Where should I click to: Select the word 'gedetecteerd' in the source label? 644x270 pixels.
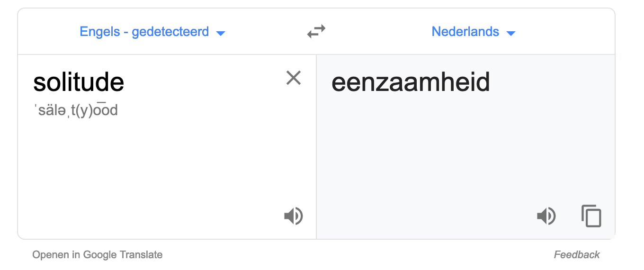tap(170, 32)
